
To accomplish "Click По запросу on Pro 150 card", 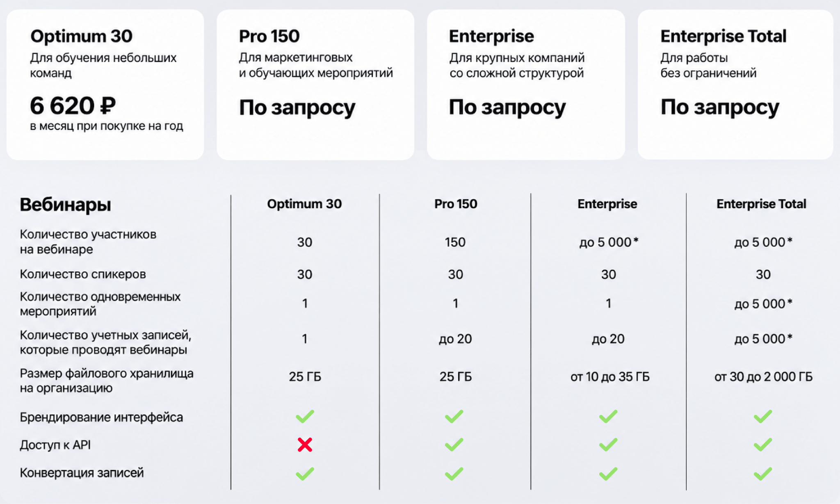I will [x=297, y=108].
